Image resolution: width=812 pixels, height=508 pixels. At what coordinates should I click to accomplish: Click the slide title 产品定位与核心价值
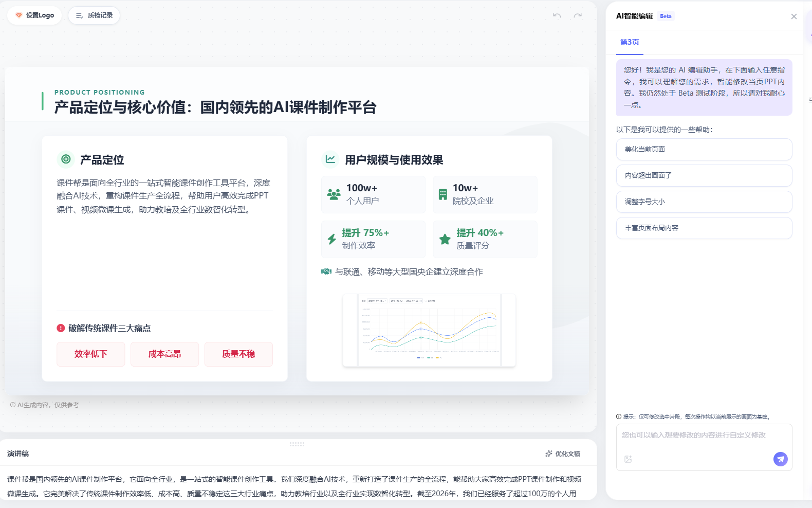[x=215, y=107]
